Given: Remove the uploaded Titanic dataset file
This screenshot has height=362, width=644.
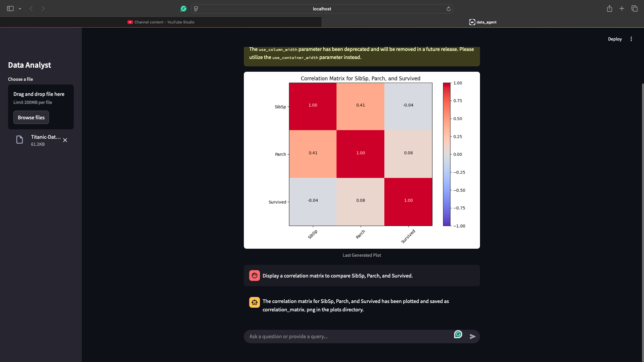Looking at the screenshot, I should coord(65,140).
